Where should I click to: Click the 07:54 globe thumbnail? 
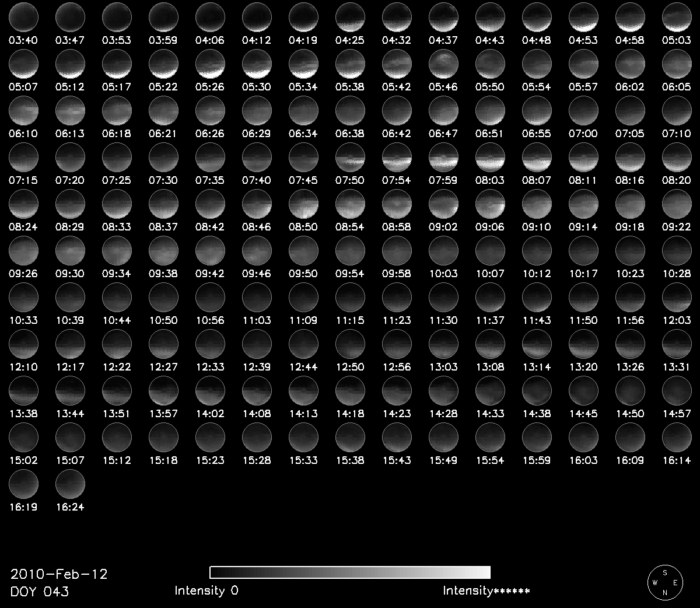[397, 157]
